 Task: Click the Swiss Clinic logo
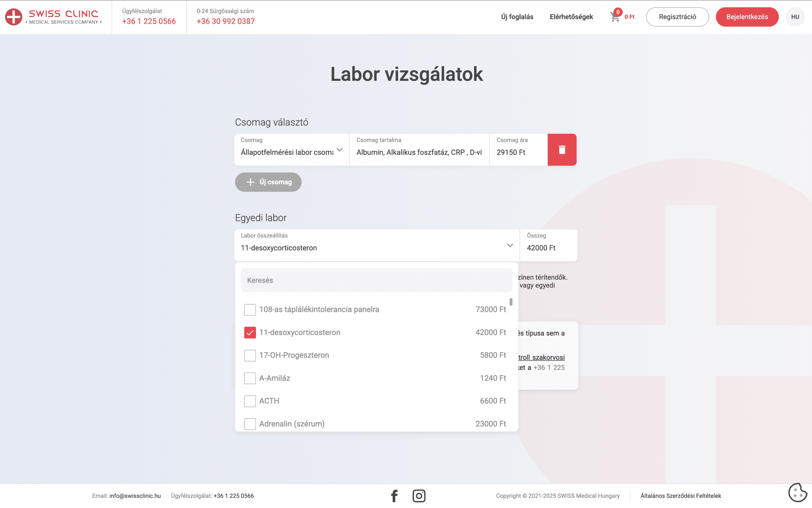pos(53,17)
